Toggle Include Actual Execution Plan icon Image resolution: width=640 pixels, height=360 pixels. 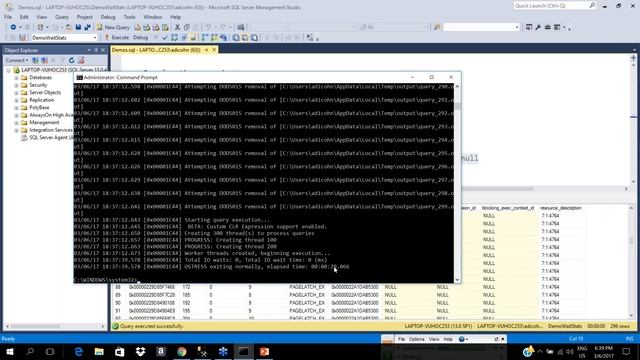pyautogui.click(x=205, y=38)
